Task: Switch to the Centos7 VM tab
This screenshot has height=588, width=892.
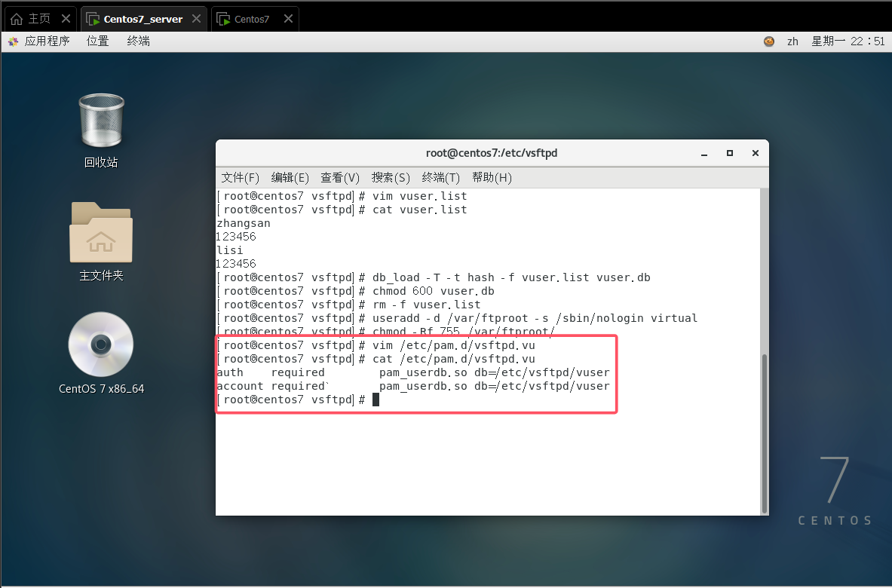Action: 251,19
